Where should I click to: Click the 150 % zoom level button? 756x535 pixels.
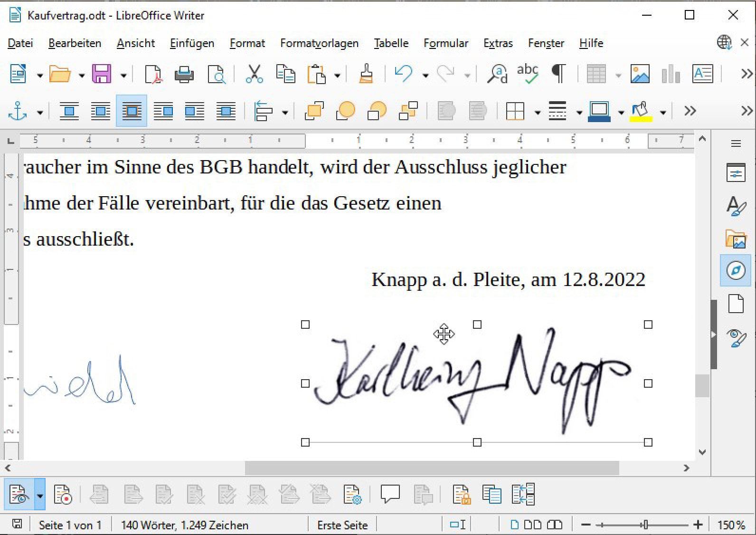click(731, 525)
